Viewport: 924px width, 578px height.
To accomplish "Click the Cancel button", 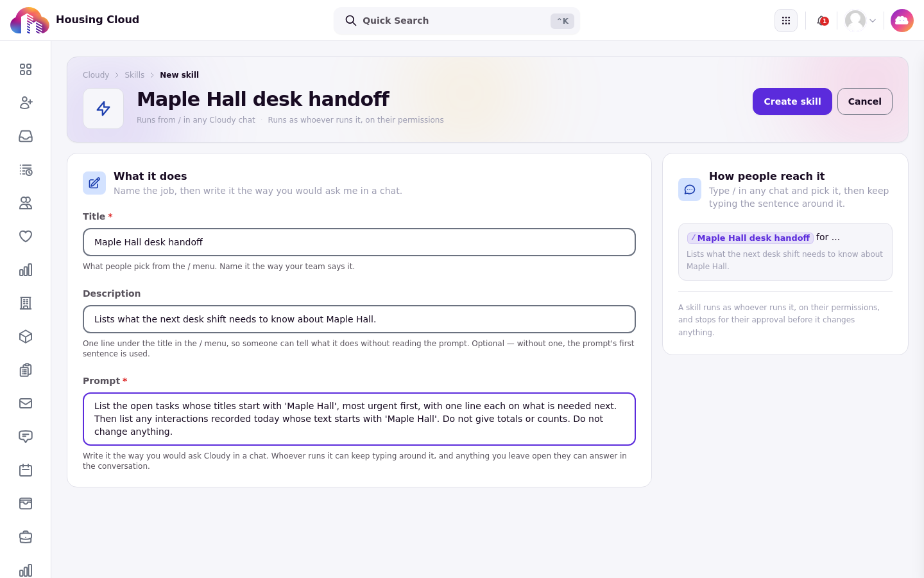I will coord(865,101).
